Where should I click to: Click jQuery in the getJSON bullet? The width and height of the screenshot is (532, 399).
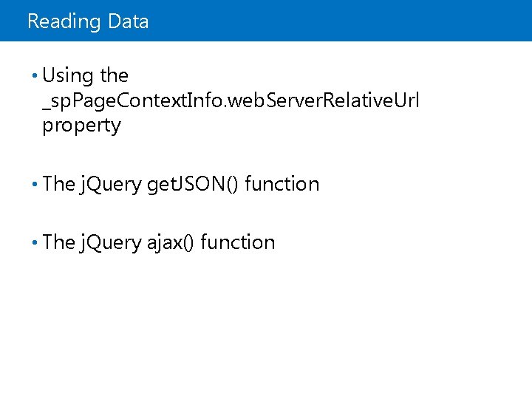pyautogui.click(x=111, y=184)
